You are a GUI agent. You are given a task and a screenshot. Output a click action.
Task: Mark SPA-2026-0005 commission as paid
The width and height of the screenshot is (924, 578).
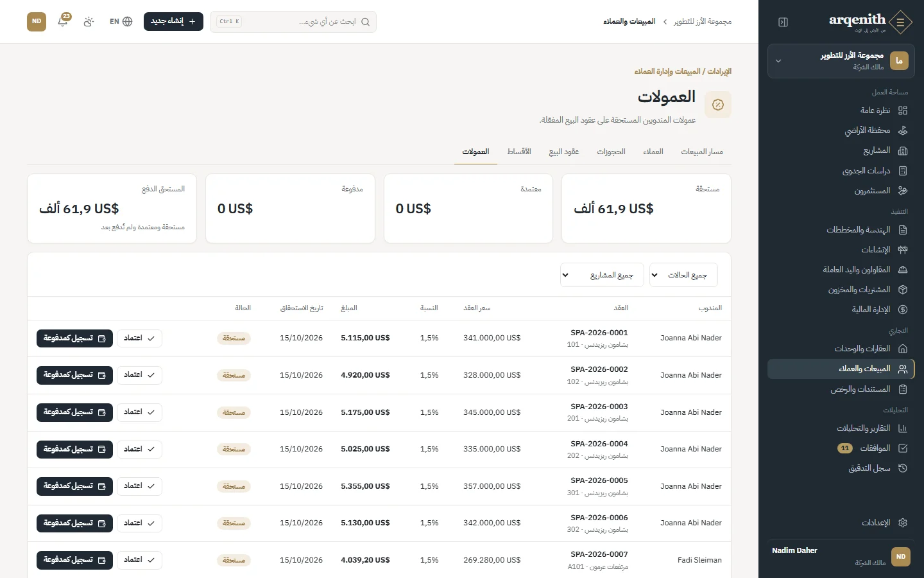[x=74, y=486]
